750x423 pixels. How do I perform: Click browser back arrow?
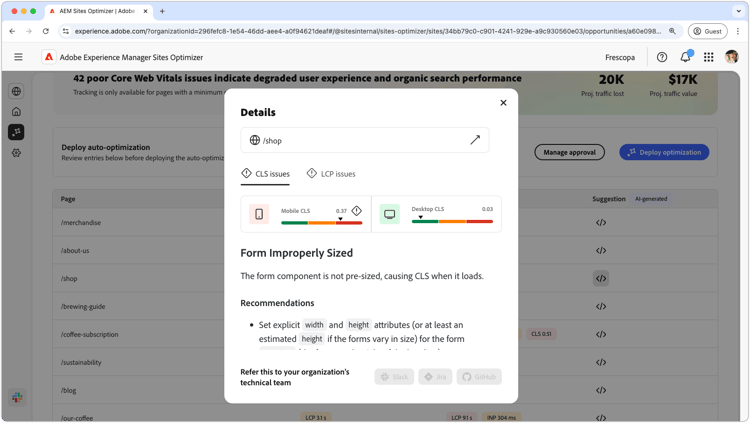coord(12,31)
